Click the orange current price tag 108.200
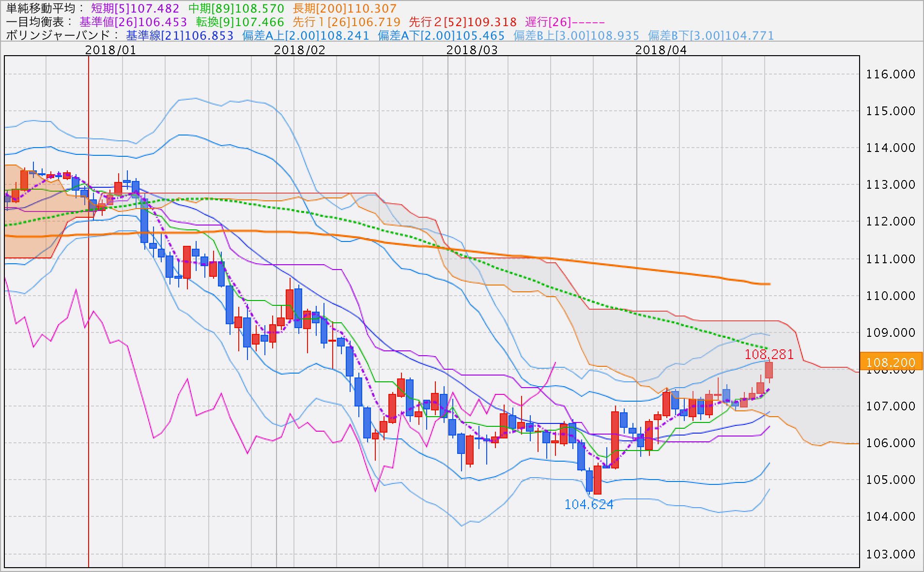The height and width of the screenshot is (572, 924). tap(891, 361)
